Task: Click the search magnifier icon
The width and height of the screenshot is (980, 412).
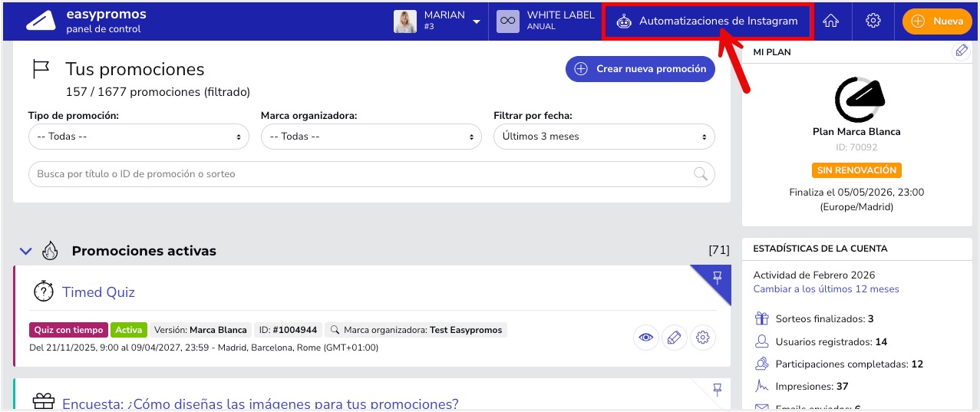Action: pos(700,174)
